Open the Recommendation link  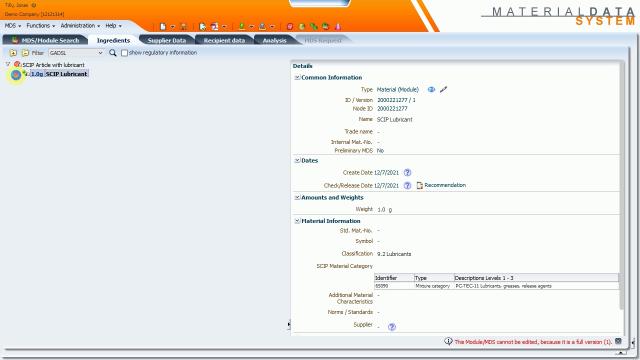click(x=445, y=185)
